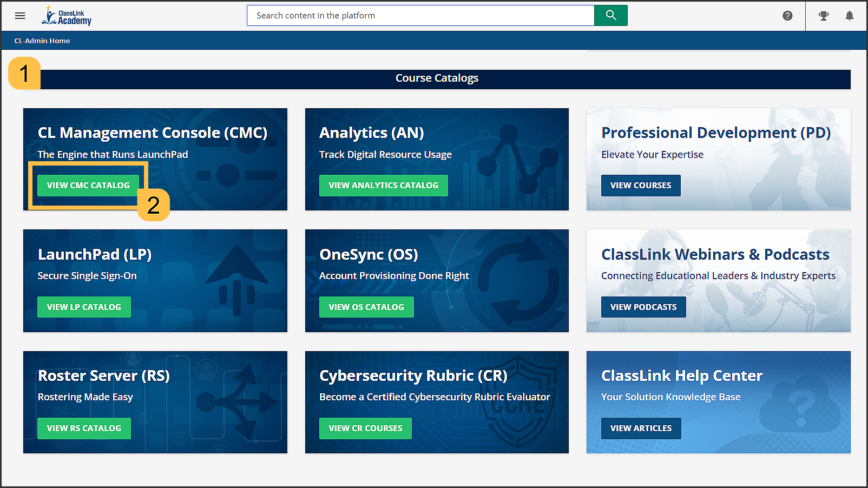This screenshot has height=488, width=868.
Task: Select the ClassLink Webinars & Podcasts heading
Action: 715,254
